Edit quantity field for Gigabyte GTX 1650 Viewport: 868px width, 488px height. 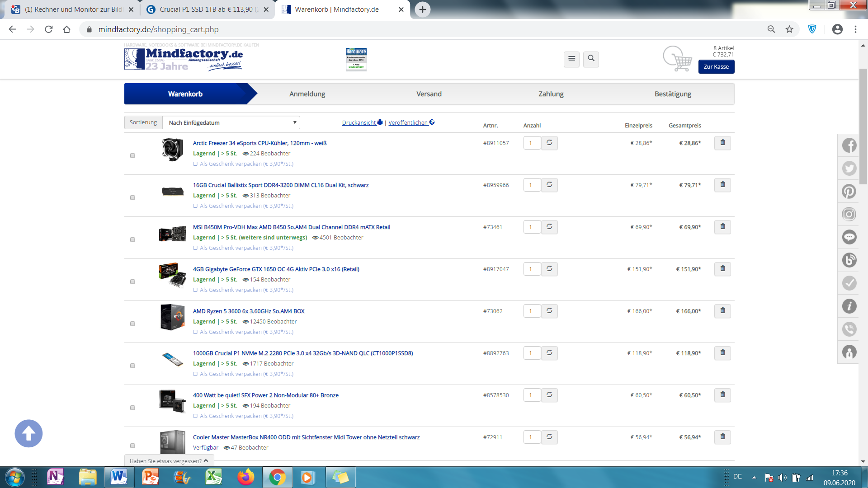532,269
